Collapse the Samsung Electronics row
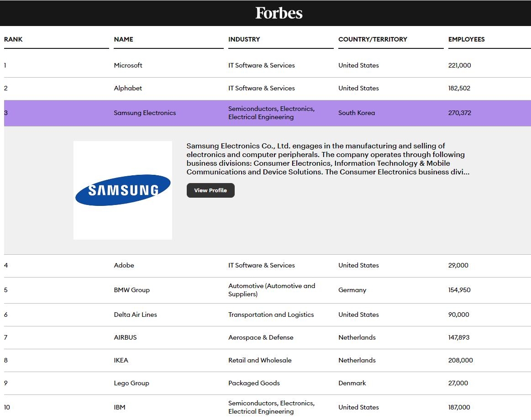This screenshot has width=531, height=420. [x=267, y=113]
